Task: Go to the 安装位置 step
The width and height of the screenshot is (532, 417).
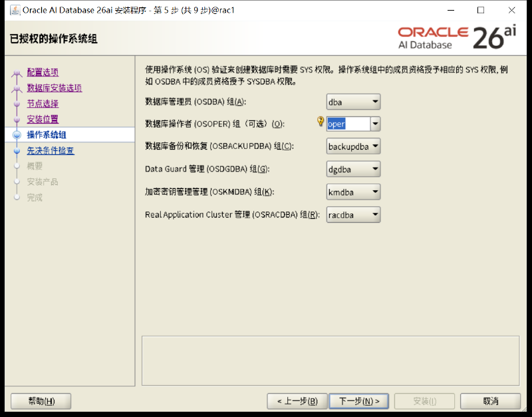Action: 43,119
